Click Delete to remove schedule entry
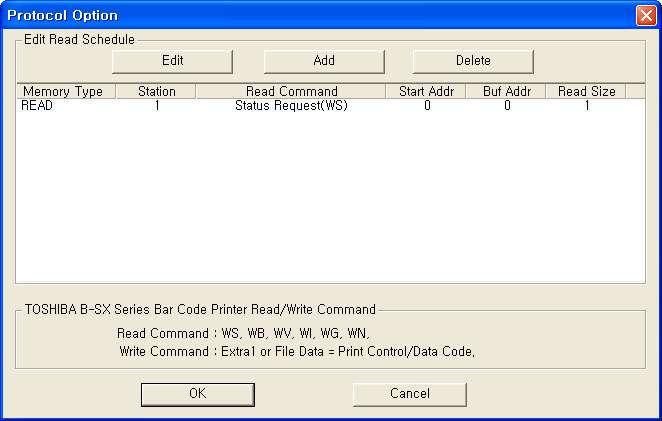Image resolution: width=662 pixels, height=421 pixels. [x=473, y=60]
